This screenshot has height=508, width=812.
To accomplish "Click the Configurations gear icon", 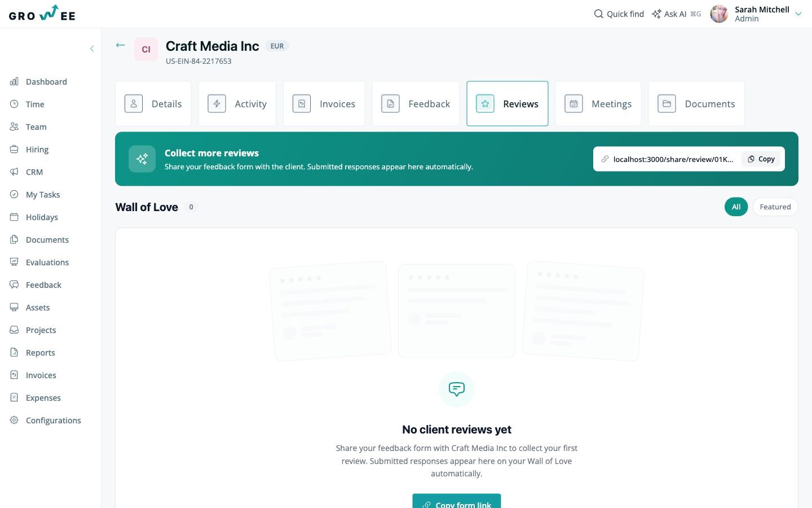I will (14, 421).
